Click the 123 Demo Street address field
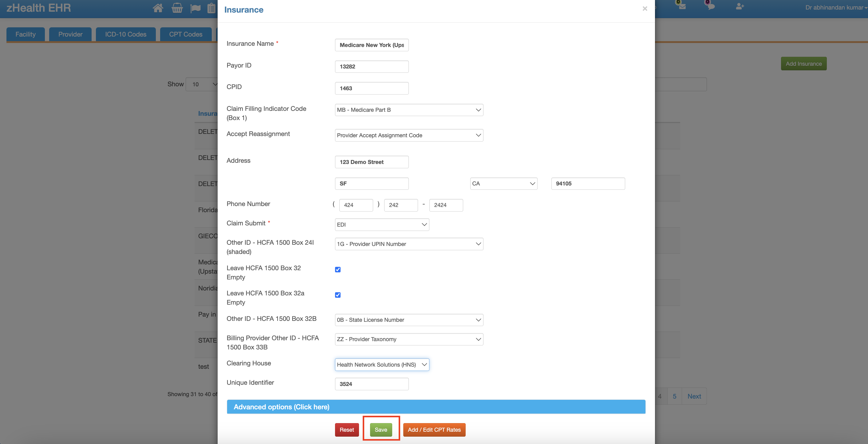Viewport: 868px width, 444px height. 372,162
